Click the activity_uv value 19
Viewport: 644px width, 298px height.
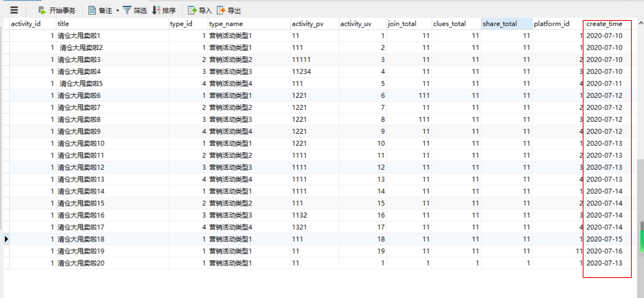pyautogui.click(x=381, y=251)
